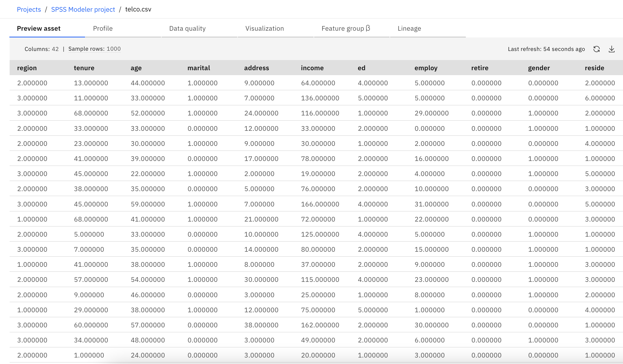Click the gender column header
Image resolution: width=623 pixels, height=364 pixels.
coord(539,68)
